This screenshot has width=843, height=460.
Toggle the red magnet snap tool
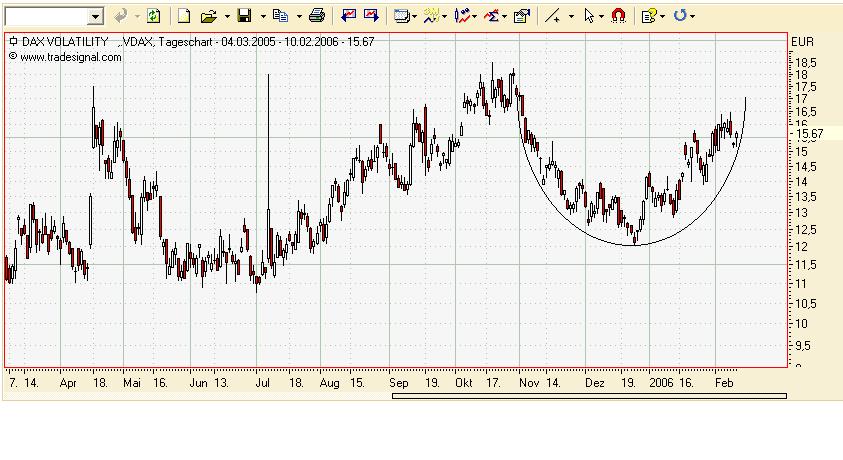(x=619, y=16)
